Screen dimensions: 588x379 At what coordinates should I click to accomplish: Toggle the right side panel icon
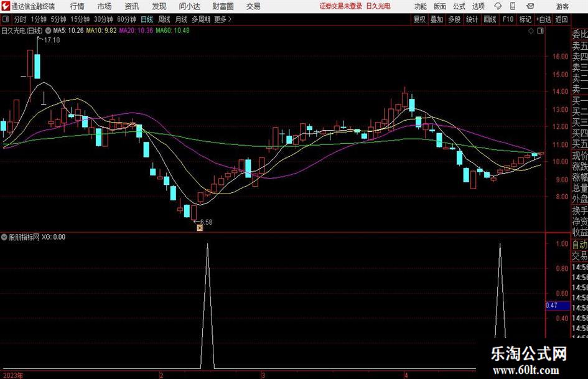540,31
